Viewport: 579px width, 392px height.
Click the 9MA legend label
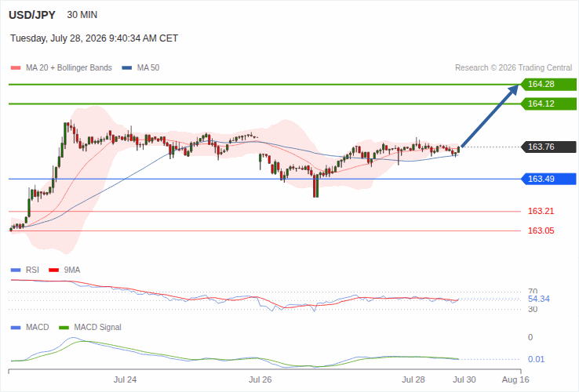[72, 270]
